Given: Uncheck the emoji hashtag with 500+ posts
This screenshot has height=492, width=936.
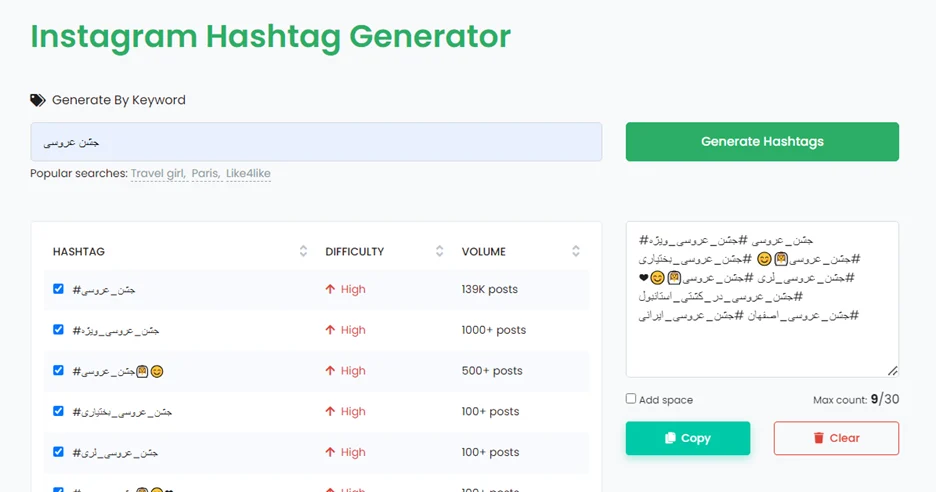Looking at the screenshot, I should click(x=58, y=370).
